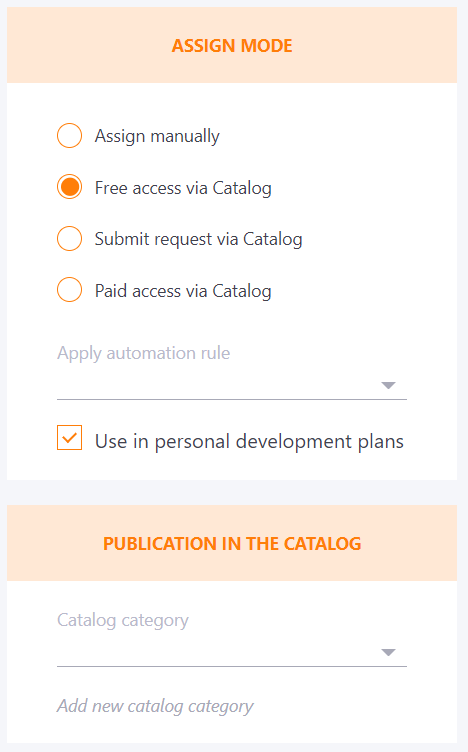
Task: Choose Submit request via Catalog radio option
Action: coord(70,238)
